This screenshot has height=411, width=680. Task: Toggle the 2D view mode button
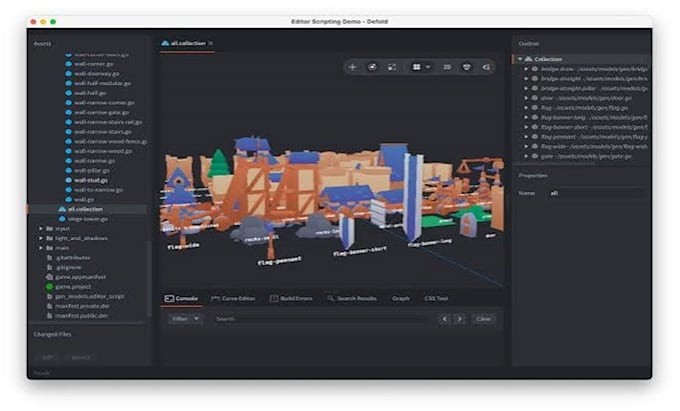[447, 67]
